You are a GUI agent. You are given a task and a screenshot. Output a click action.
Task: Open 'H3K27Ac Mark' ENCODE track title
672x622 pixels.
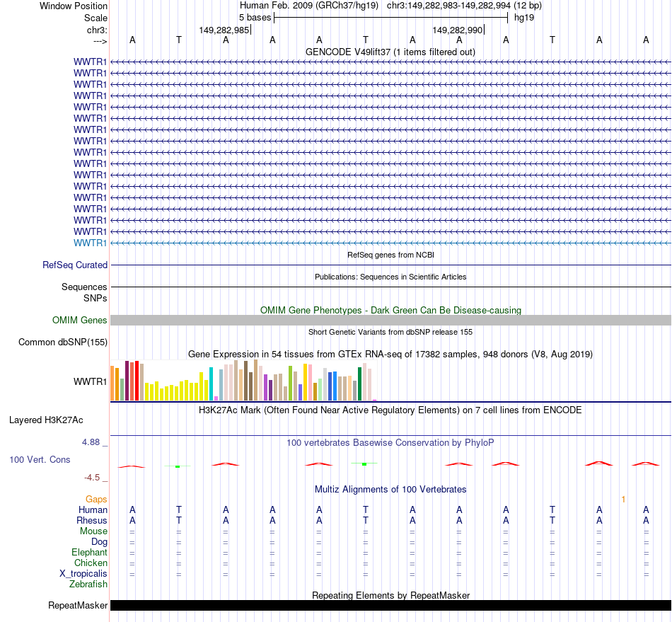coord(390,410)
